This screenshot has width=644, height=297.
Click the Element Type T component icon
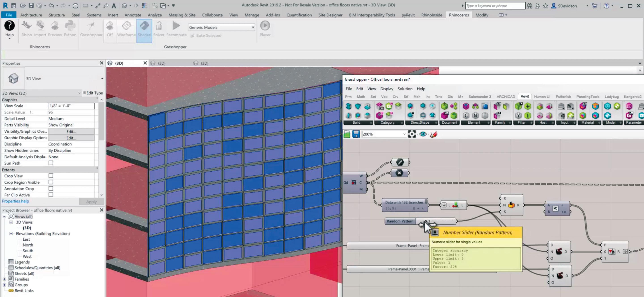(485, 115)
